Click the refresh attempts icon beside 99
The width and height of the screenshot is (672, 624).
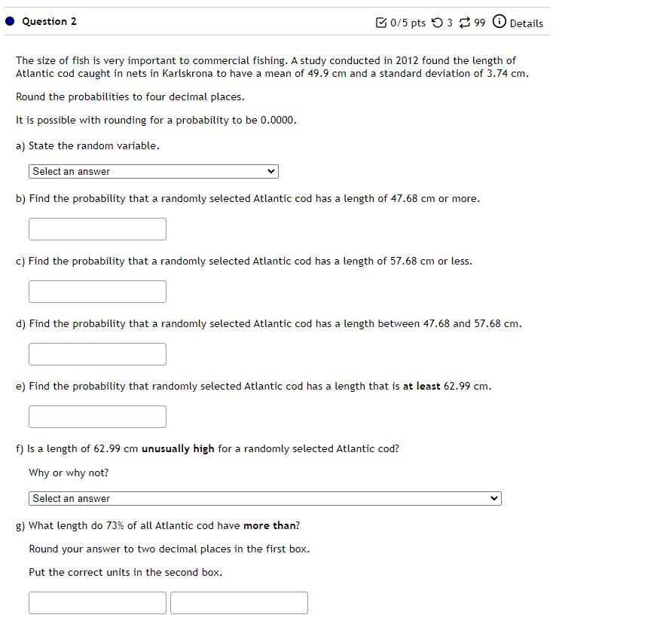point(464,23)
